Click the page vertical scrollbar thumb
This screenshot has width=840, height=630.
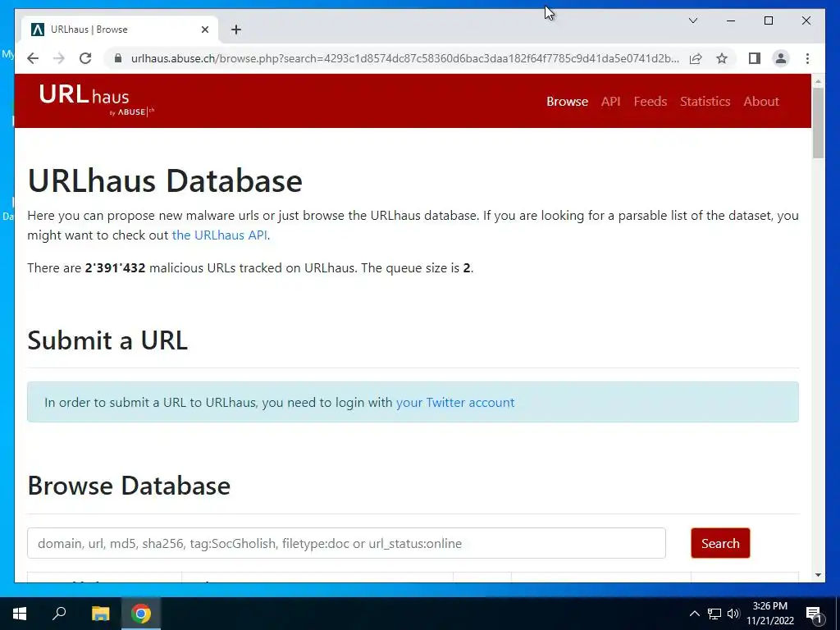click(818, 123)
